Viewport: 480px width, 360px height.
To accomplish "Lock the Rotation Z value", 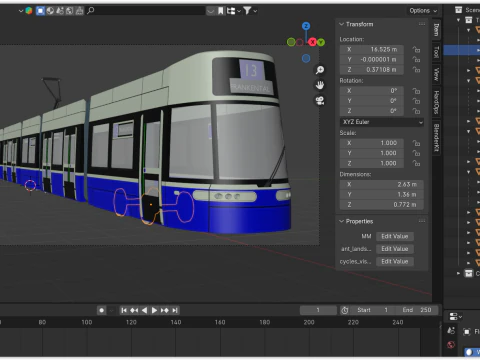I will click(416, 111).
